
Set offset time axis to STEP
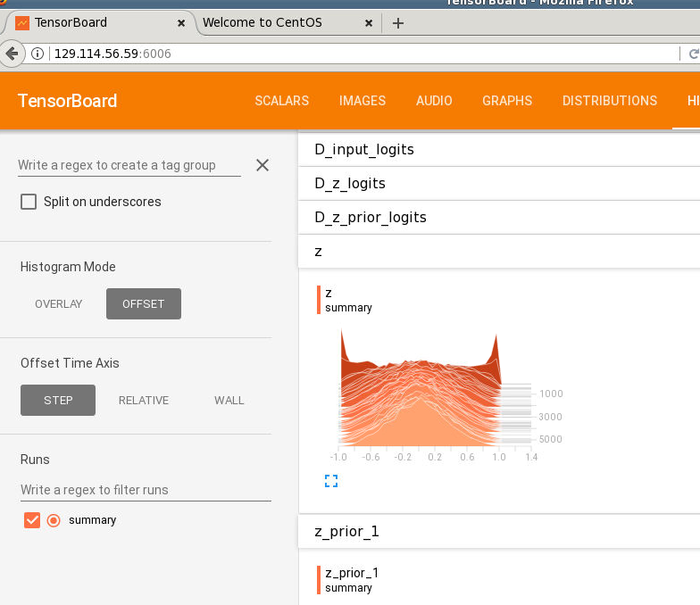point(58,400)
